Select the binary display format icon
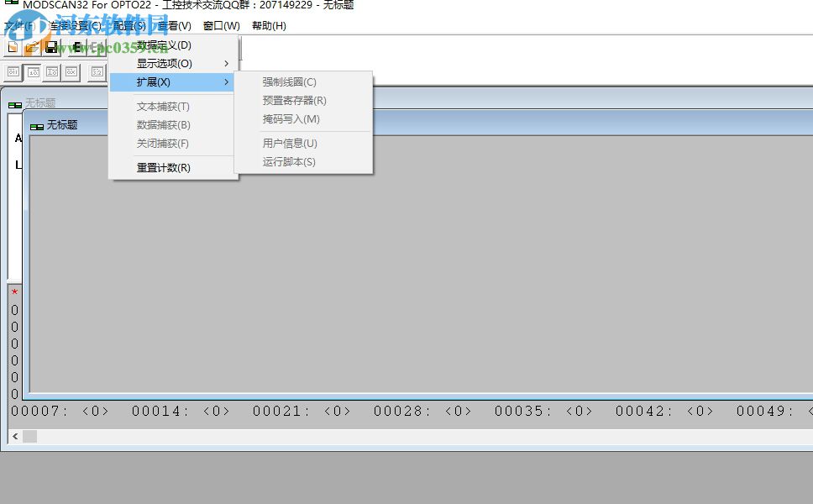Screen dimensions: 813x504 [13, 72]
